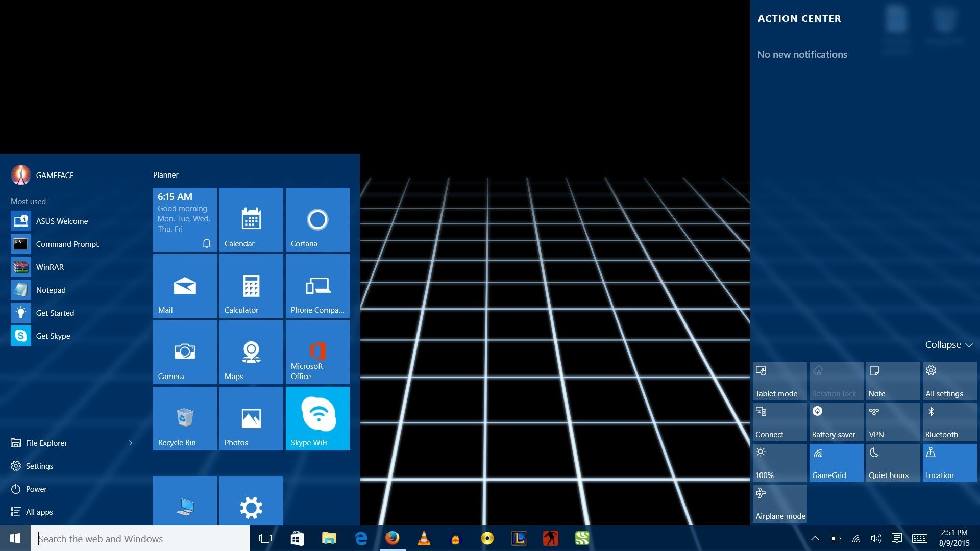Launch the Camera tile
Viewport: 980px width, 551px height.
click(x=185, y=352)
